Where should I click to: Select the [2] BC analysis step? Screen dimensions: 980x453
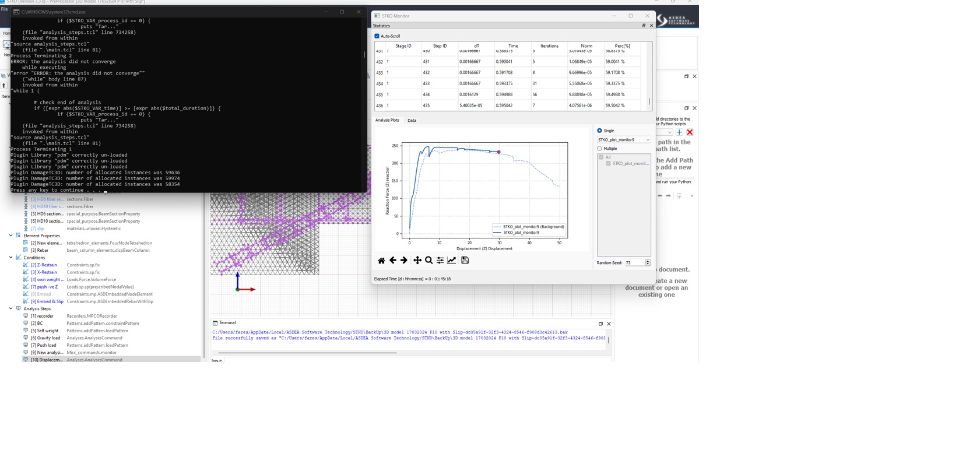pyautogui.click(x=37, y=324)
